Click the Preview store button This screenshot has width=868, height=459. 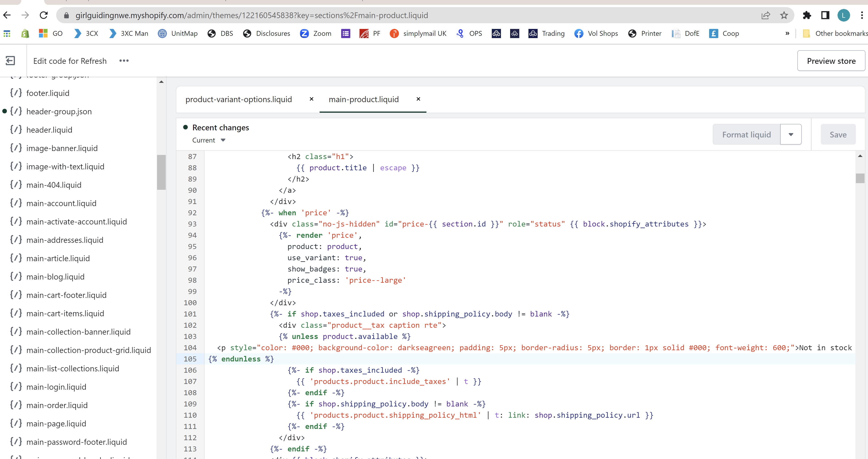(831, 61)
